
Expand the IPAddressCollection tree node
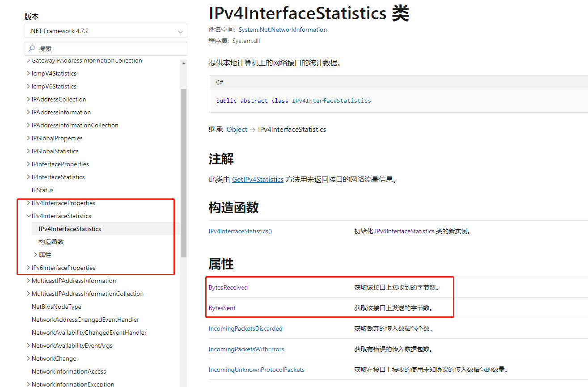[29, 99]
